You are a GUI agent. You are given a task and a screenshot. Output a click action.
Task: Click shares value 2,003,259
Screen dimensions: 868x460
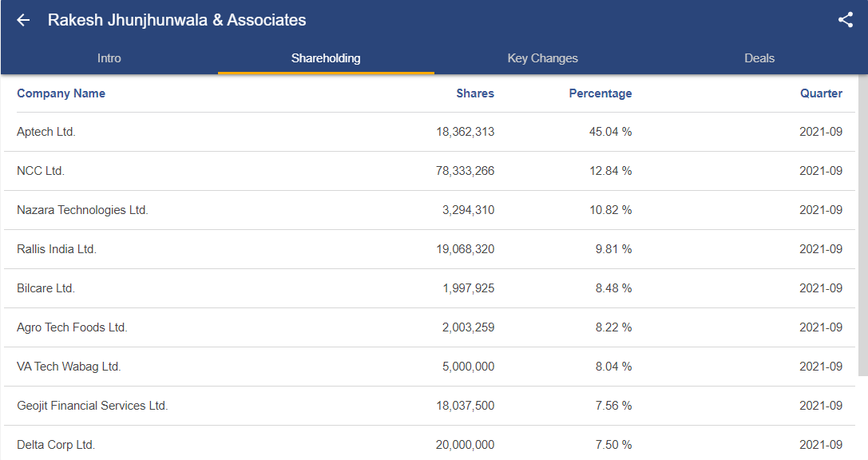(x=468, y=327)
